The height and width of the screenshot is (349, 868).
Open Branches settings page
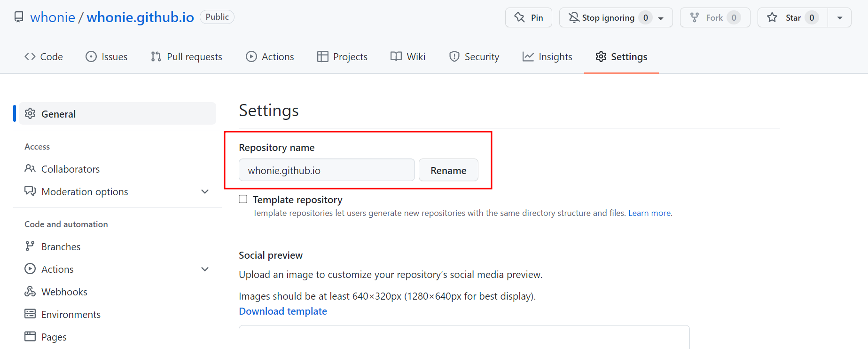tap(117, 246)
